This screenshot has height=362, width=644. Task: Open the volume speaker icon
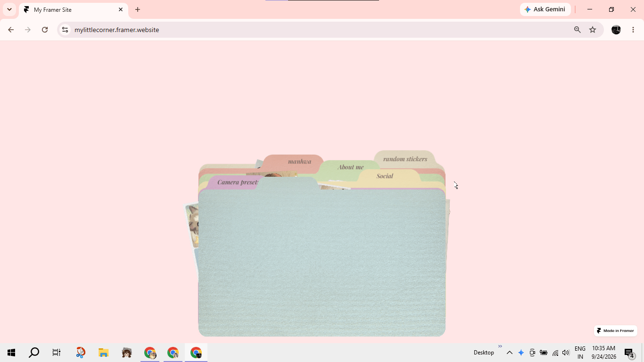[x=566, y=353]
